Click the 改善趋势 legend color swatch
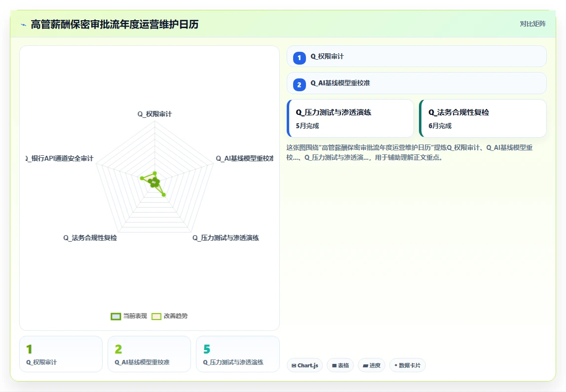The image size is (566, 392). [156, 316]
